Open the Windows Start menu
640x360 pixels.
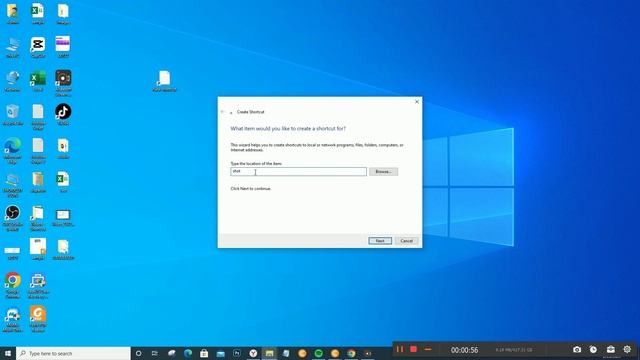click(x=8, y=353)
